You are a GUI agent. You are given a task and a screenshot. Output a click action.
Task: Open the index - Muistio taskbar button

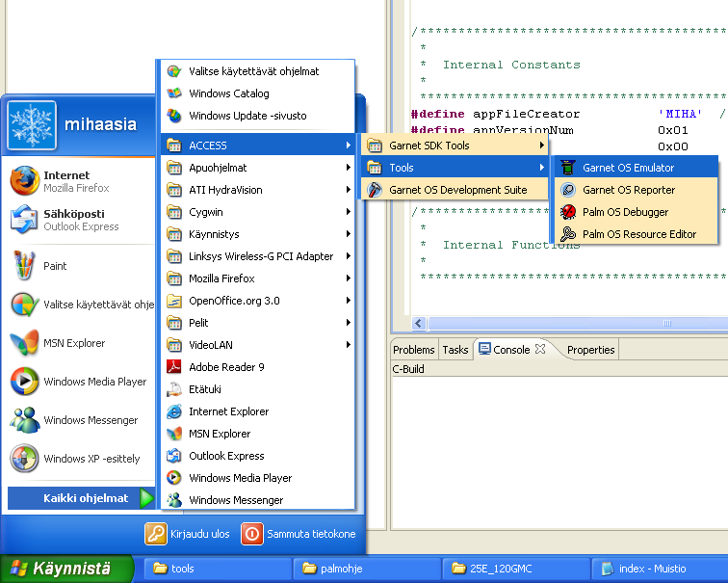pos(661,569)
